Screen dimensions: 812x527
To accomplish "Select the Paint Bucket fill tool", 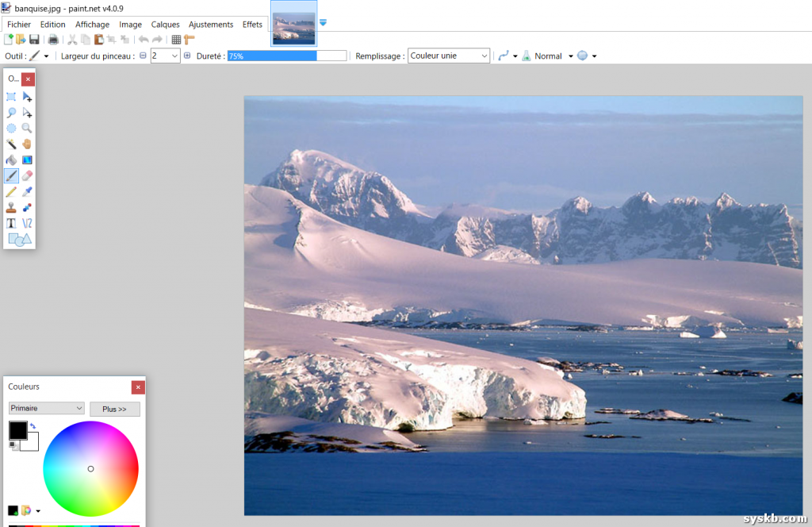I will point(11,160).
